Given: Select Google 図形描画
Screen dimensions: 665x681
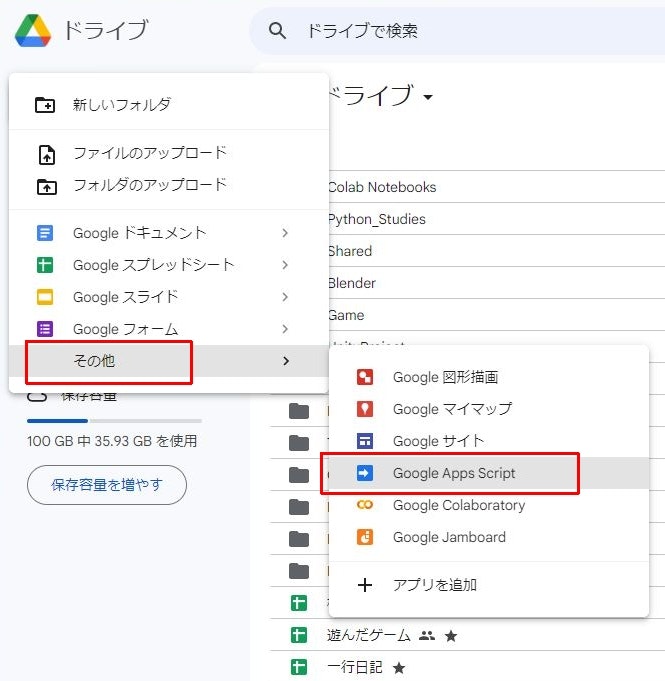Looking at the screenshot, I should [x=489, y=377].
